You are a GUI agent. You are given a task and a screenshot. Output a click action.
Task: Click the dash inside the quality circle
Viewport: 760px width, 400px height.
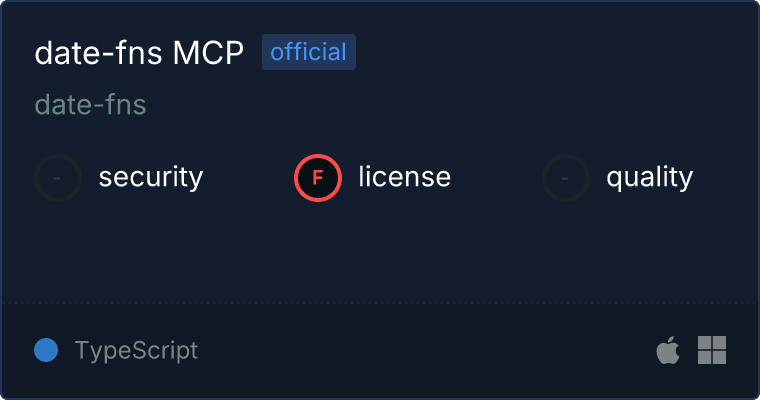pos(565,178)
